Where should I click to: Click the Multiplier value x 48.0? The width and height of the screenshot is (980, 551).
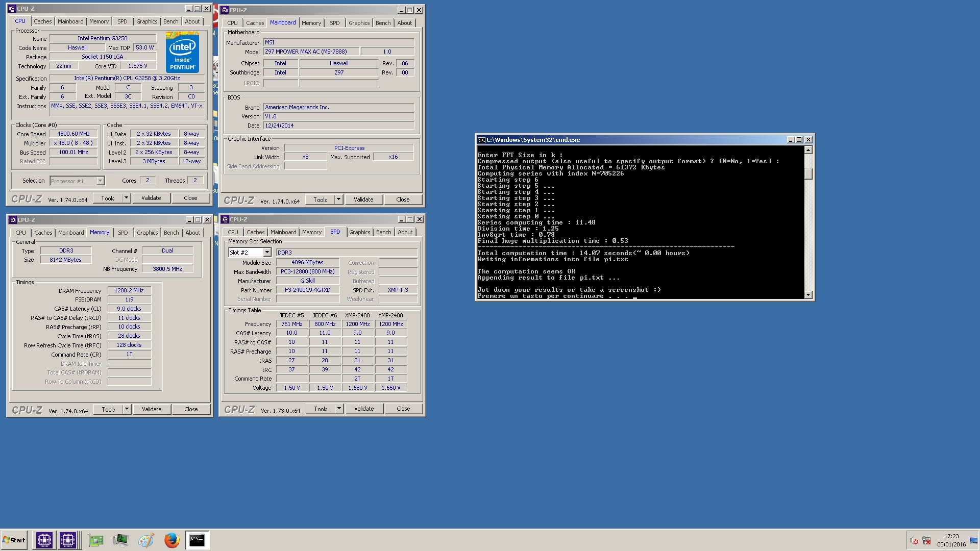coord(73,143)
